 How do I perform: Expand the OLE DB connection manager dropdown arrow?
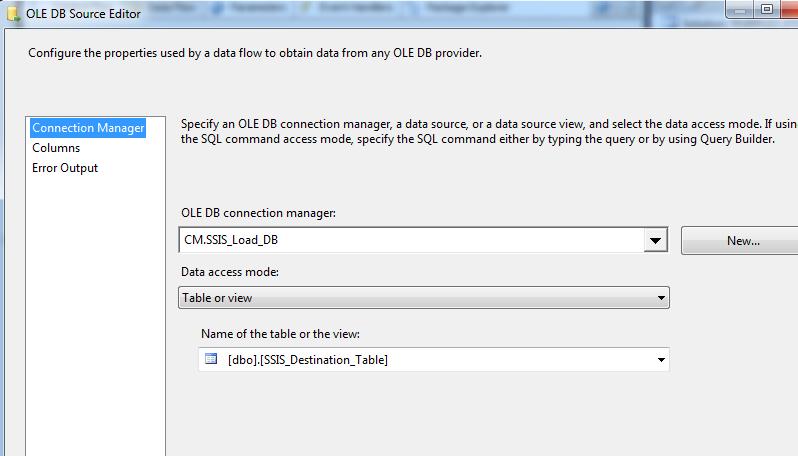(655, 240)
